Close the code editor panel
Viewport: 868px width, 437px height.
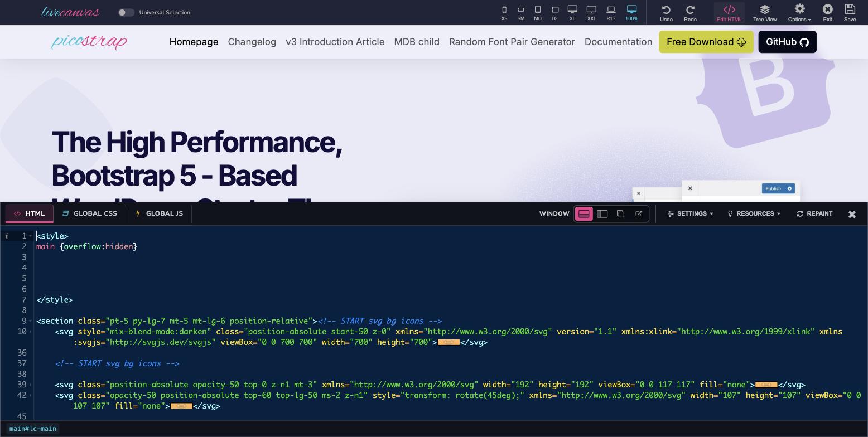[x=852, y=214]
